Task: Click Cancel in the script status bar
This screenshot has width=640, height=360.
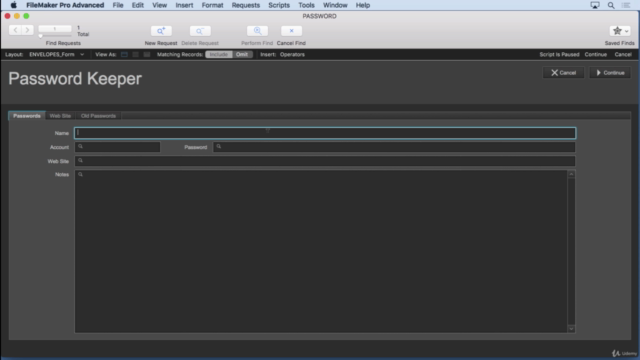Action: [623, 55]
